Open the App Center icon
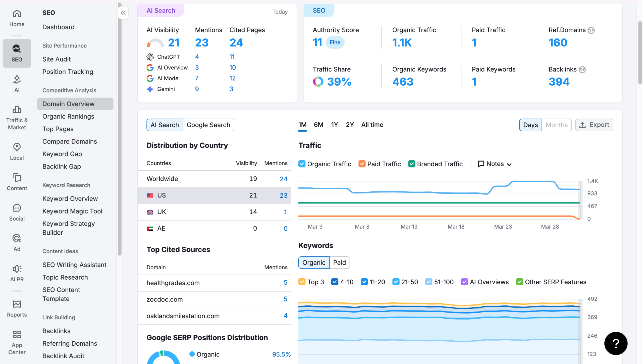The height and width of the screenshot is (364, 643). click(x=17, y=342)
